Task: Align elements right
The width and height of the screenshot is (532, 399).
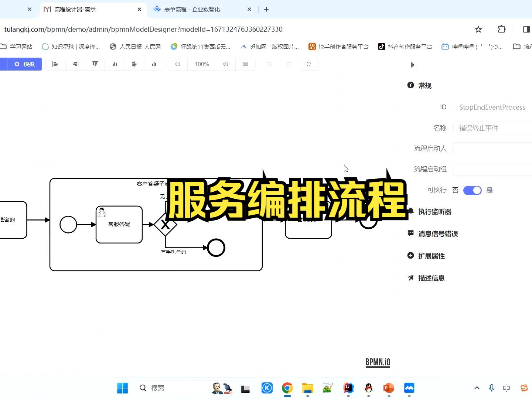Action: pyautogui.click(x=75, y=64)
